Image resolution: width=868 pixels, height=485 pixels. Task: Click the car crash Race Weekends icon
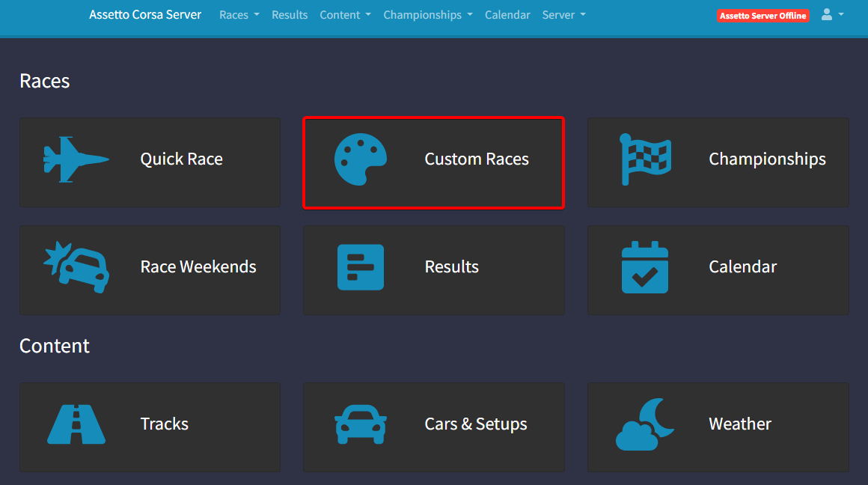click(x=76, y=267)
